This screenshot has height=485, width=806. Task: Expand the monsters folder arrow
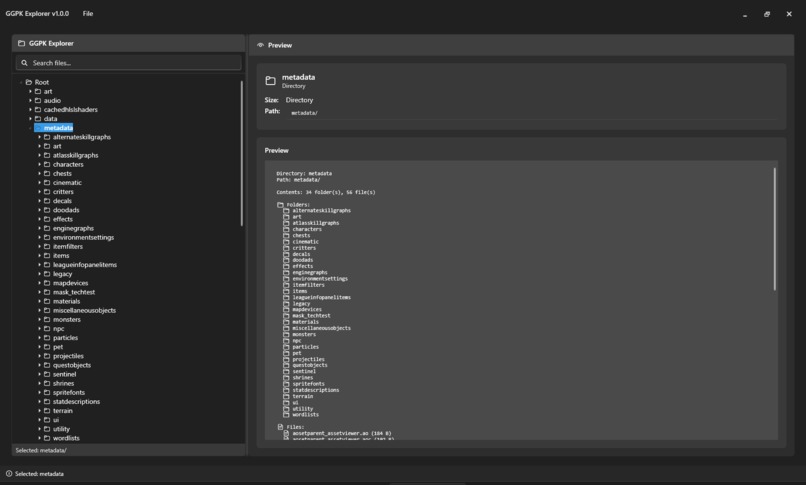40,320
